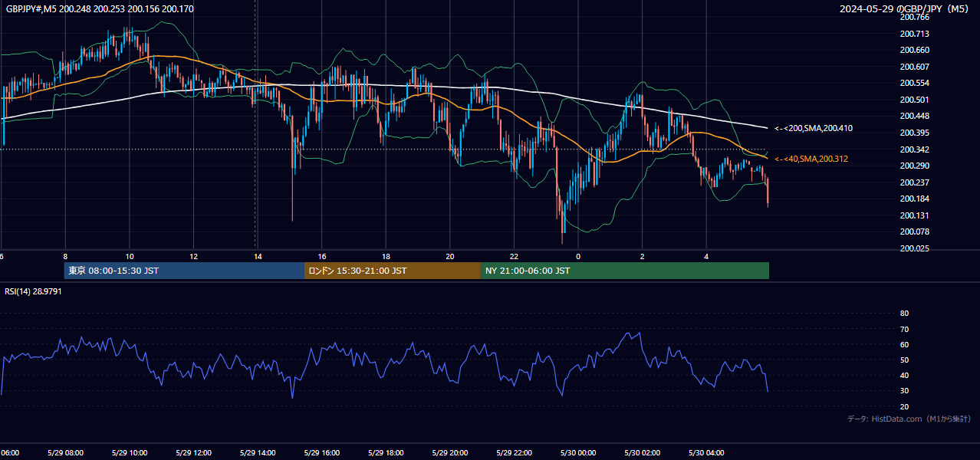The image size is (980, 460).
Task: Click the NY 21:00-06:00 JST session bar
Action: click(625, 271)
